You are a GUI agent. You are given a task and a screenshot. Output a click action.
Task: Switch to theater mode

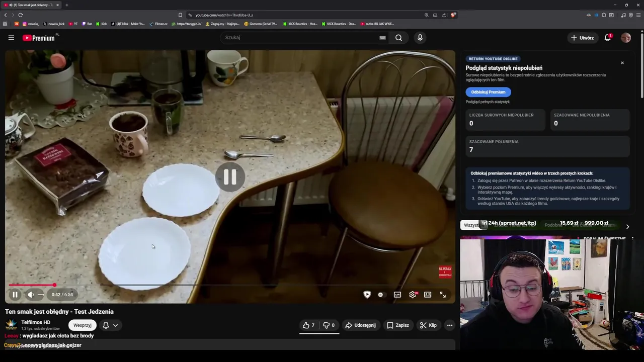pyautogui.click(x=428, y=295)
